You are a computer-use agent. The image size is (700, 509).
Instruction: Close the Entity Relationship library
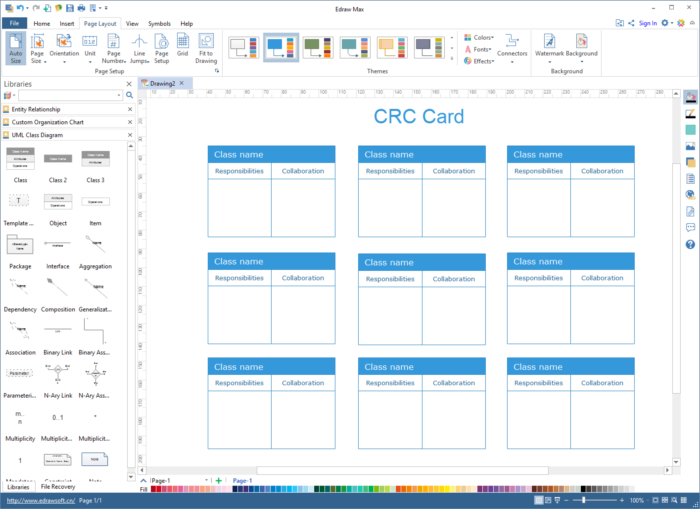point(130,109)
